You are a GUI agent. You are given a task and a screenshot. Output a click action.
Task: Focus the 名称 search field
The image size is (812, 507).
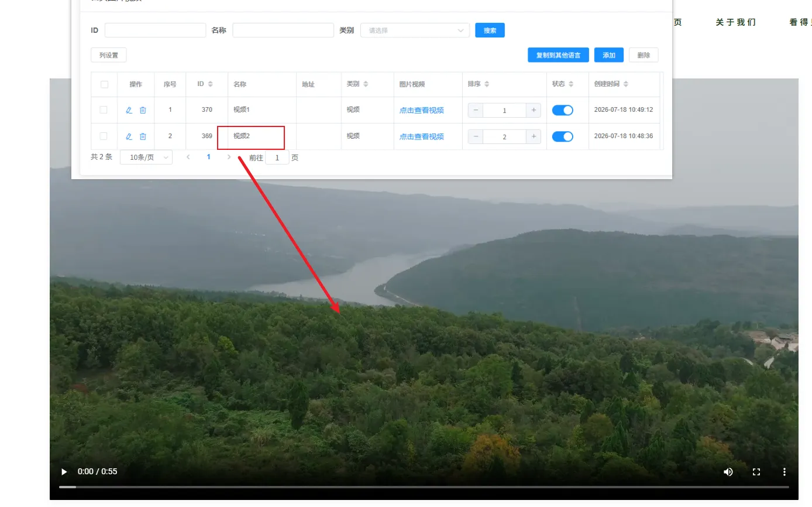(283, 30)
